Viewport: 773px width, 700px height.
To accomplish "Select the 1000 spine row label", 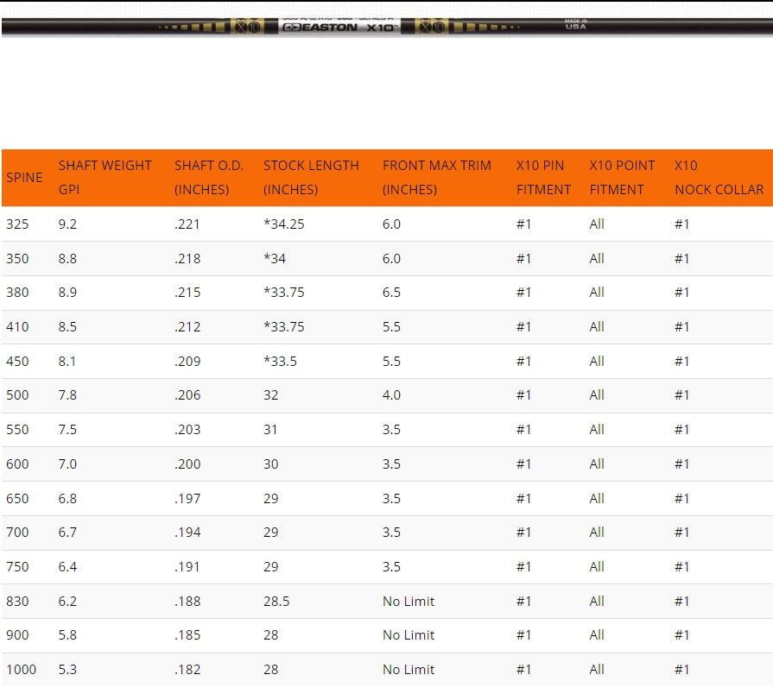I will [21, 670].
